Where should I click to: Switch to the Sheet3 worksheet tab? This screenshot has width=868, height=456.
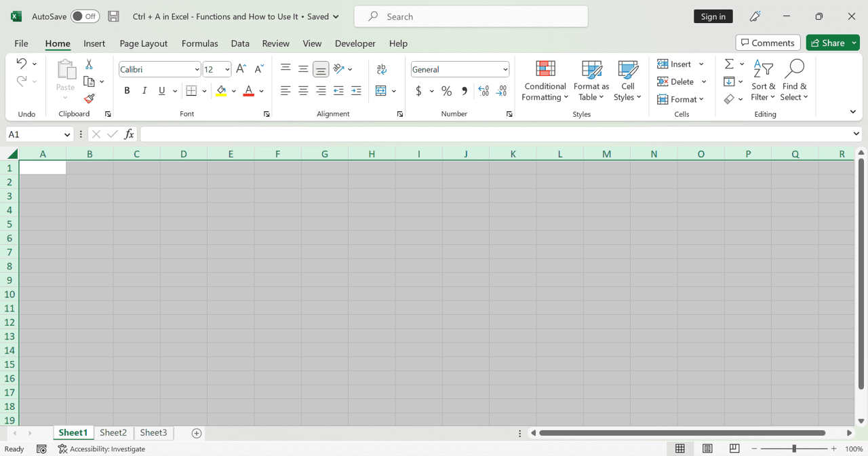tap(153, 432)
